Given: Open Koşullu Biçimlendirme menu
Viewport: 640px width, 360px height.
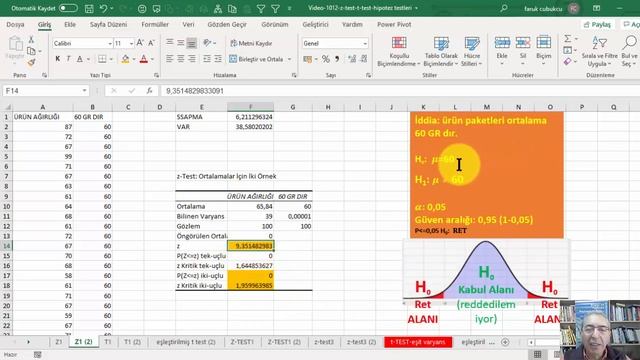Looking at the screenshot, I should 399,52.
